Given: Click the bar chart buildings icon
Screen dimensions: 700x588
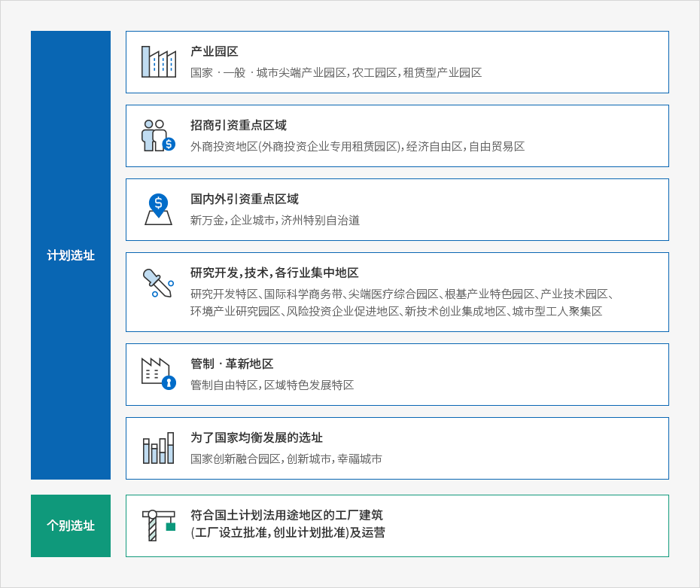Looking at the screenshot, I should [x=159, y=448].
